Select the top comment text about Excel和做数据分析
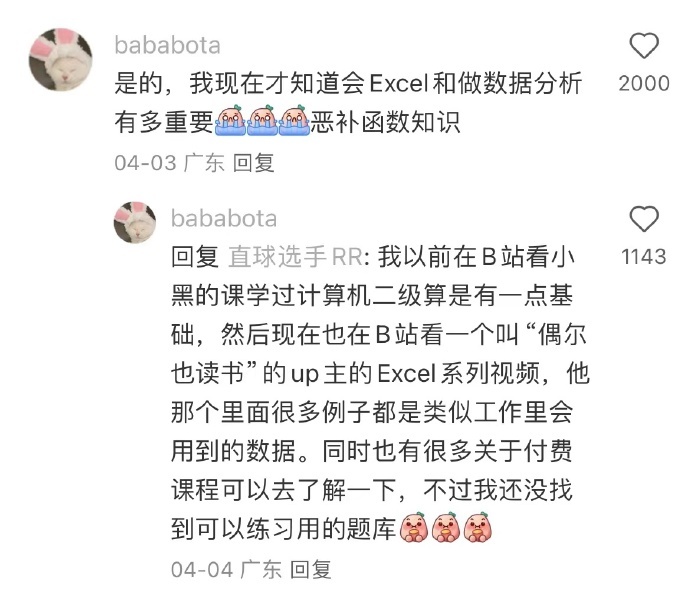690x599 pixels. click(349, 102)
